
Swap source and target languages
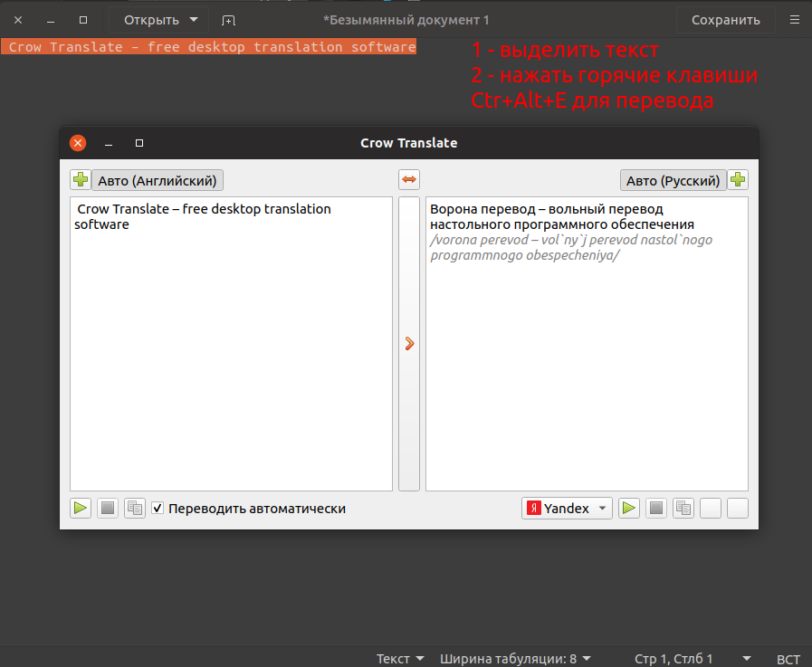pyautogui.click(x=409, y=180)
